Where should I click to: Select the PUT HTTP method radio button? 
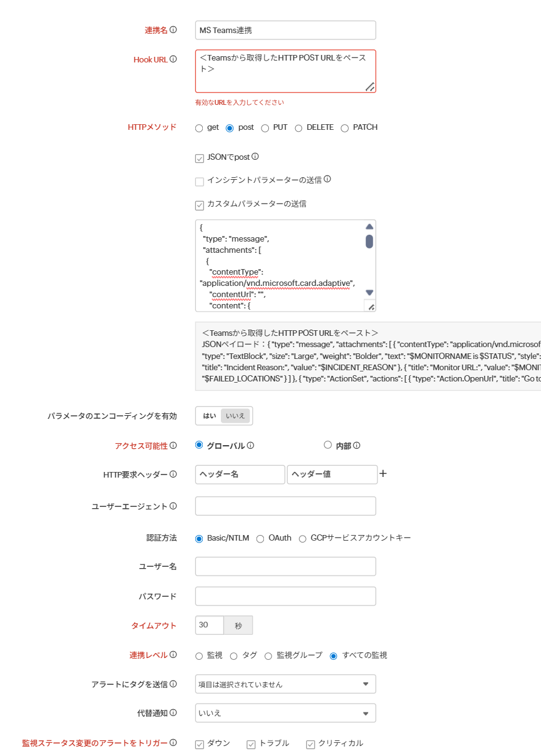[x=265, y=128]
